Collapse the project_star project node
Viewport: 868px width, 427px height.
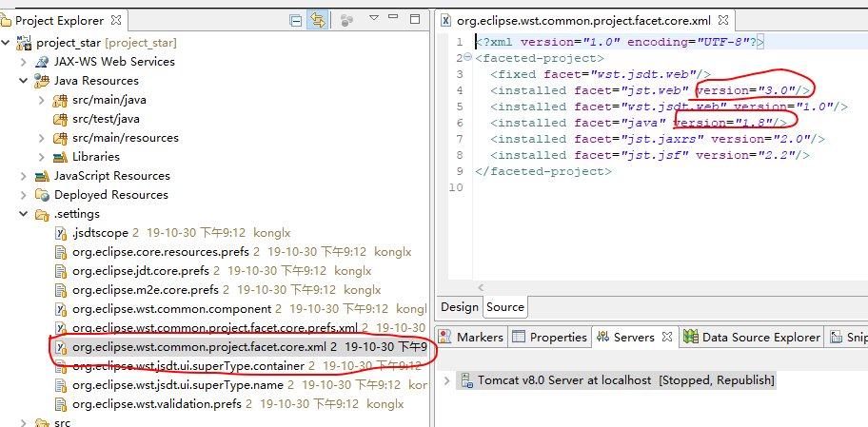pyautogui.click(x=7, y=43)
